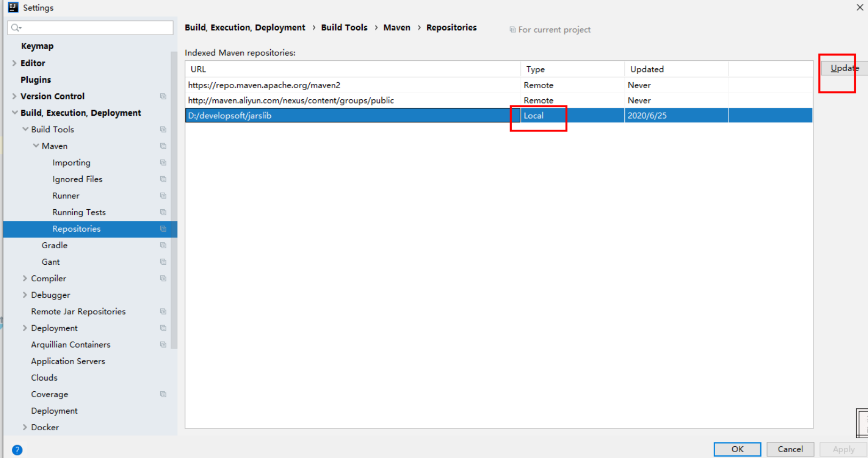Image resolution: width=868 pixels, height=458 pixels.
Task: Click the project-level icon beside Repositories
Action: (163, 229)
